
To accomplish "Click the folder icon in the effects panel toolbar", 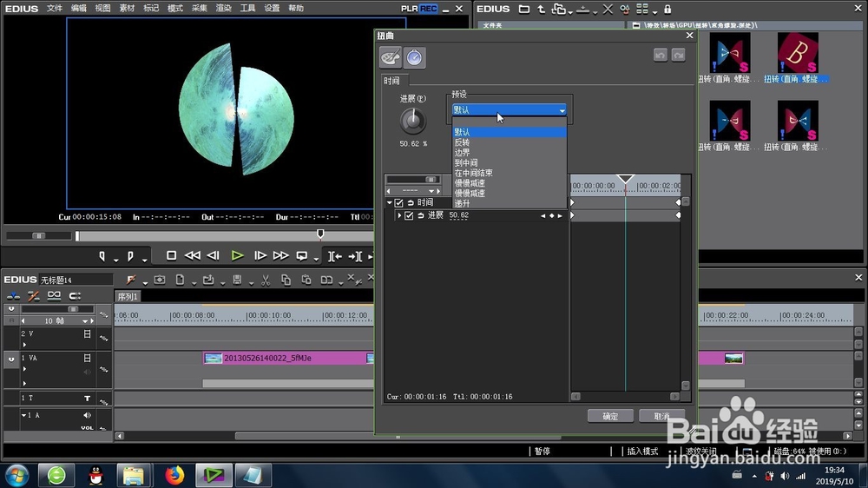I will (x=523, y=9).
